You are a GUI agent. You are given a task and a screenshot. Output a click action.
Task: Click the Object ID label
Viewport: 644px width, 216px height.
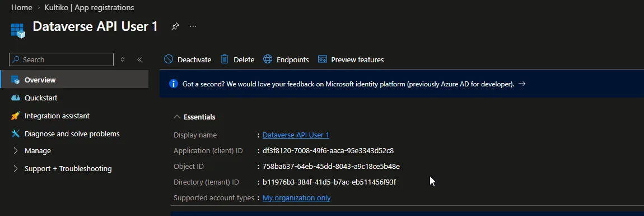[189, 166]
